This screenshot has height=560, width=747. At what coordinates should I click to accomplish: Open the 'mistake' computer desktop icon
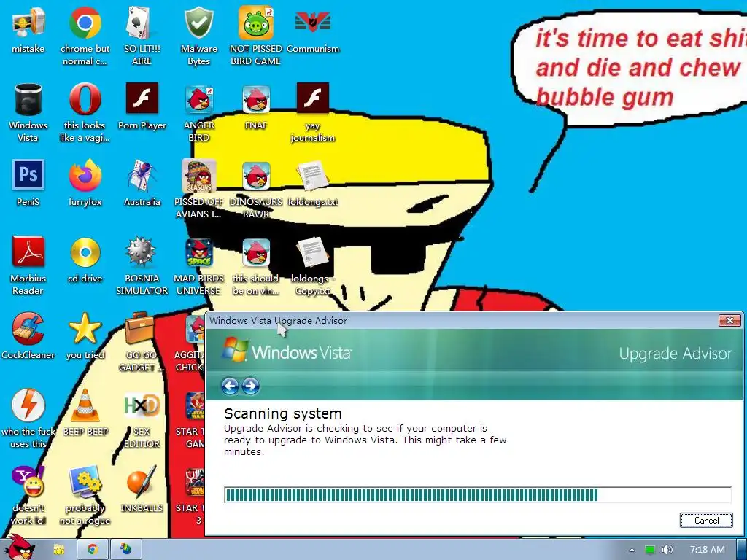pyautogui.click(x=28, y=23)
